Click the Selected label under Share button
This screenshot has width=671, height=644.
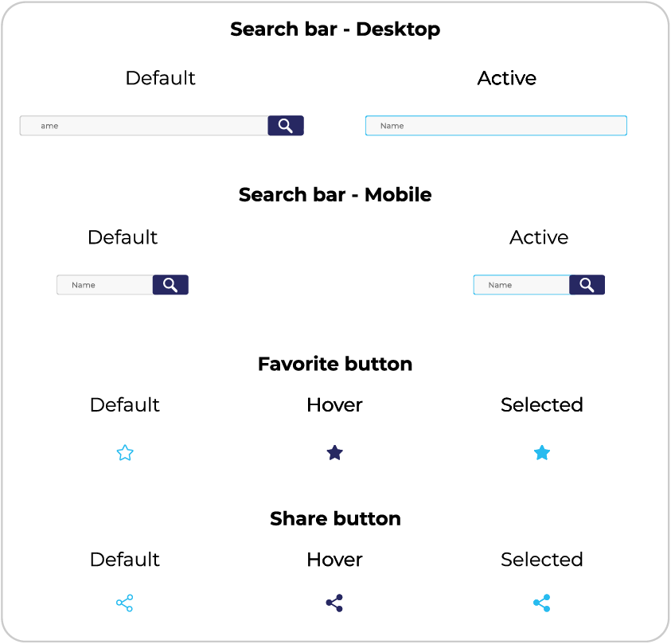[542, 560]
